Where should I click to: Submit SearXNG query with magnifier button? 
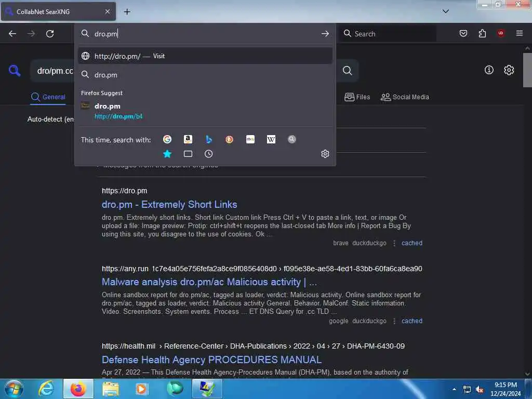[348, 71]
